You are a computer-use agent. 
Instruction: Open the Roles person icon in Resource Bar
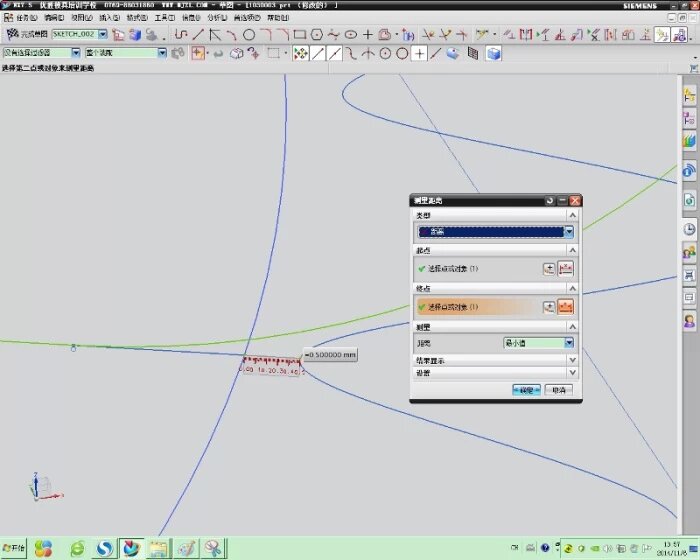point(689,321)
